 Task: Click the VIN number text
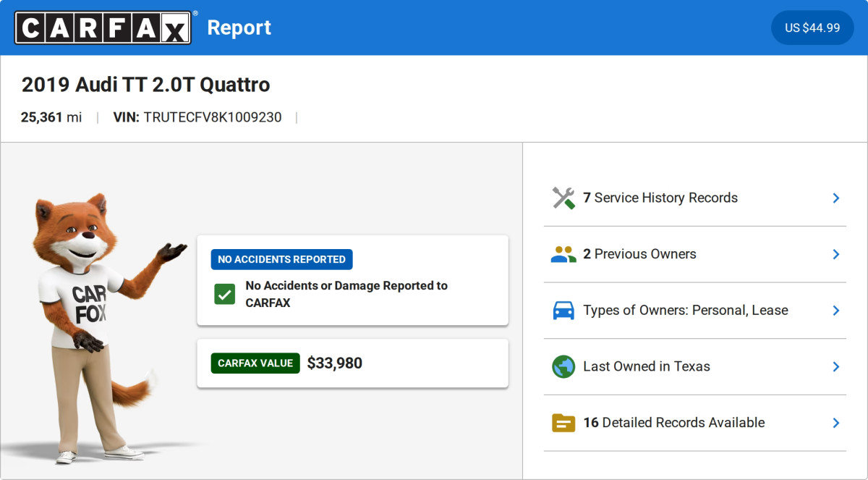point(212,117)
